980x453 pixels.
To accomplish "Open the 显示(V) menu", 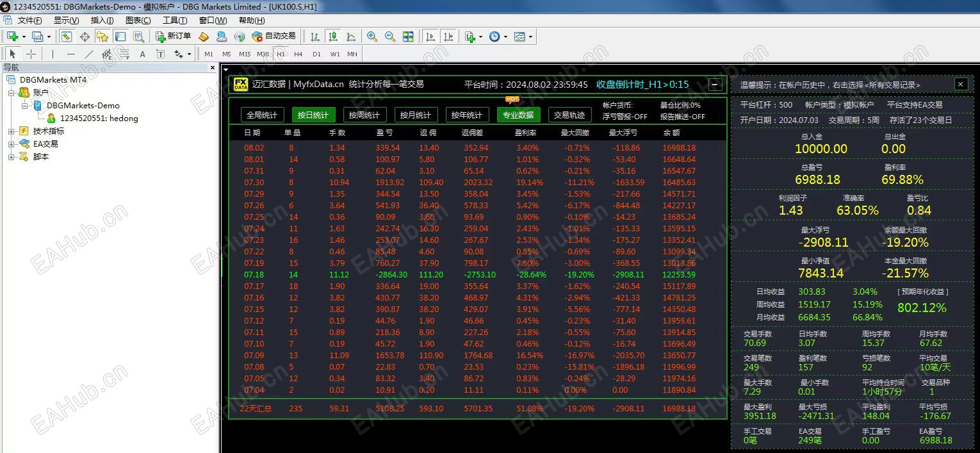I will click(66, 21).
